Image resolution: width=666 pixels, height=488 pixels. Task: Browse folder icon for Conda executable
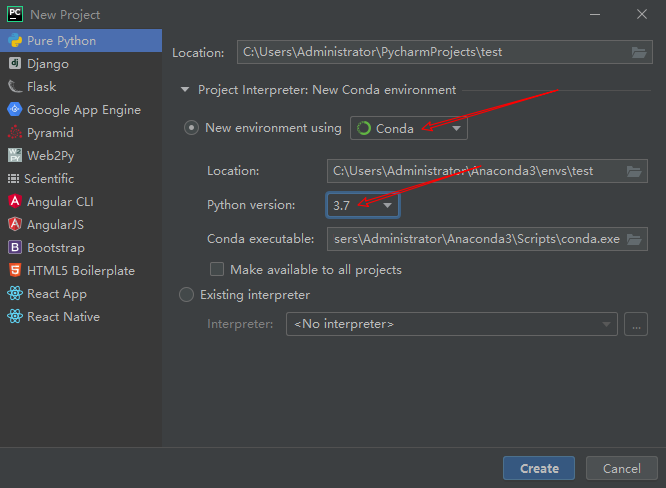[x=634, y=239]
